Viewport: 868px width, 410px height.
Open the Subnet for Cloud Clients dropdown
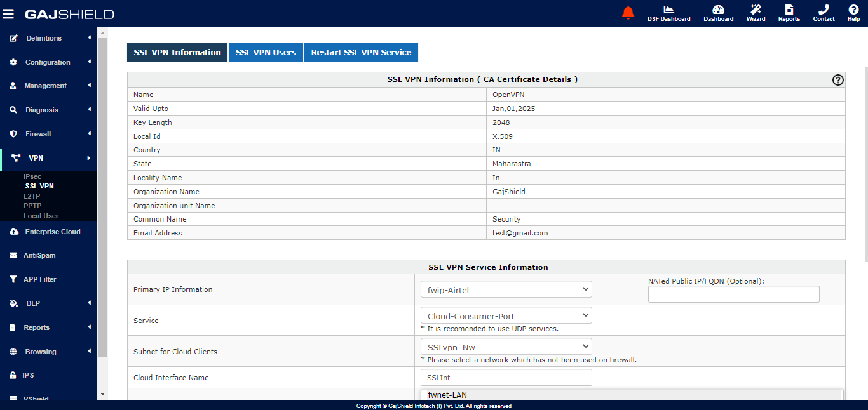[x=506, y=347]
